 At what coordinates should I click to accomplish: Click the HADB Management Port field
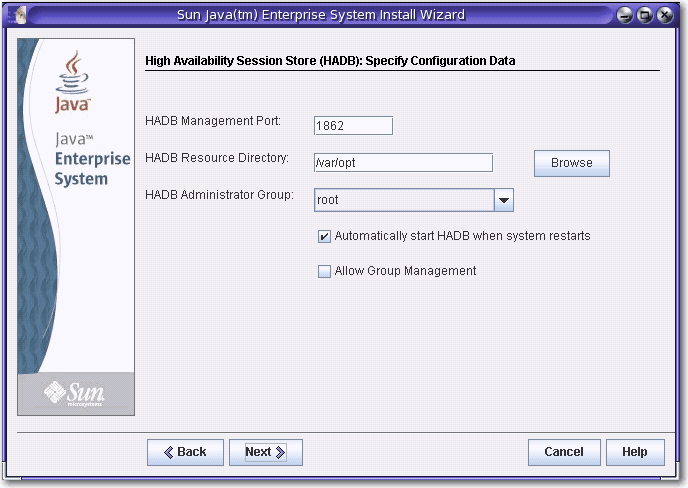(x=352, y=125)
